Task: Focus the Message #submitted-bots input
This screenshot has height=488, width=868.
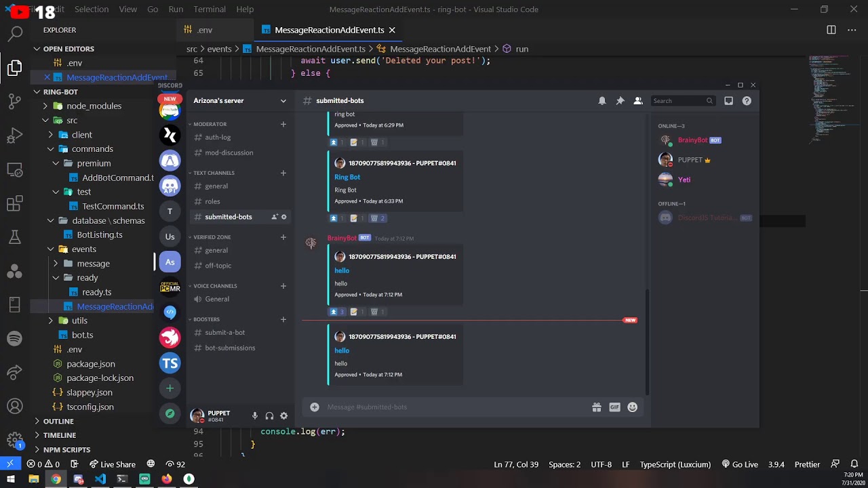Action: pyautogui.click(x=456, y=407)
